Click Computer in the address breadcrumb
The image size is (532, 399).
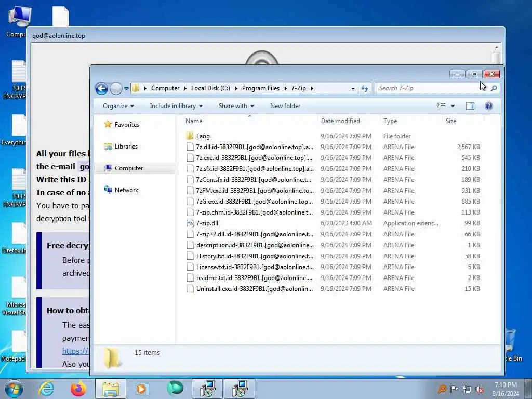tap(165, 88)
